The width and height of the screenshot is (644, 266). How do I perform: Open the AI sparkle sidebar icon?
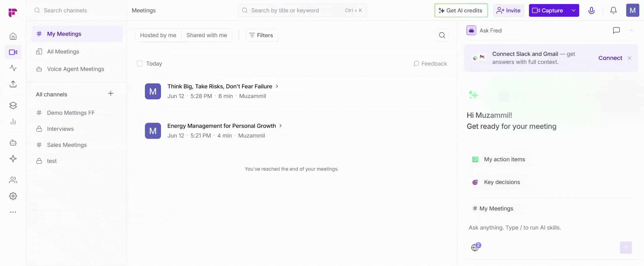(x=13, y=159)
